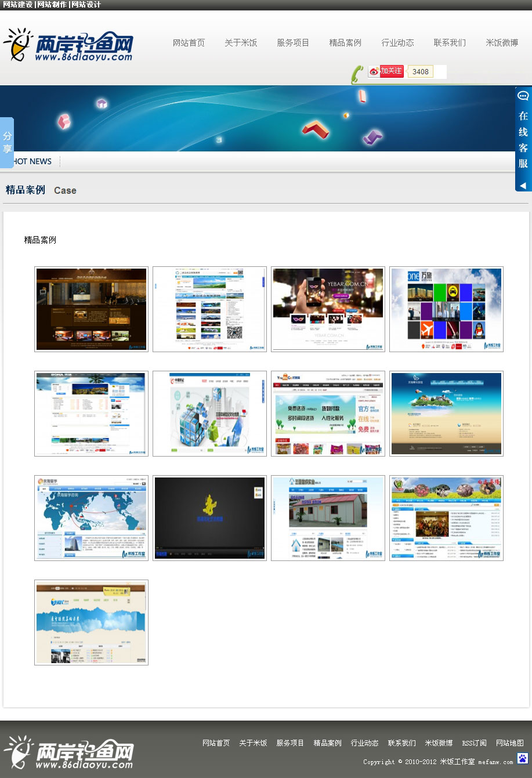Image resolution: width=532 pixels, height=778 pixels.
Task: Click the RSS订阅 footer link
Action: click(474, 743)
